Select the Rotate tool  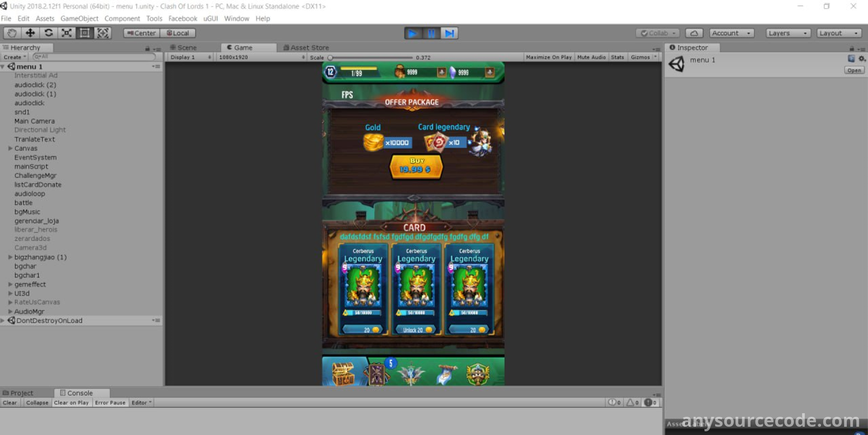pos(48,33)
